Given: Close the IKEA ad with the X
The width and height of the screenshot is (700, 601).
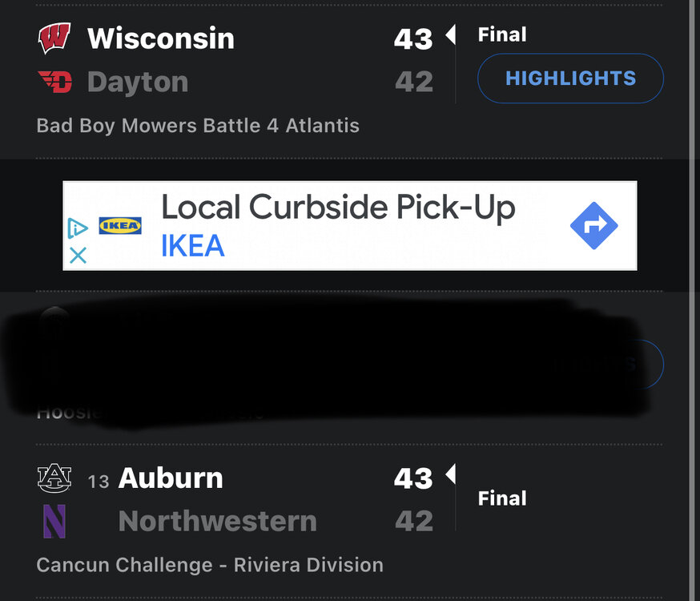Looking at the screenshot, I should pos(78,256).
